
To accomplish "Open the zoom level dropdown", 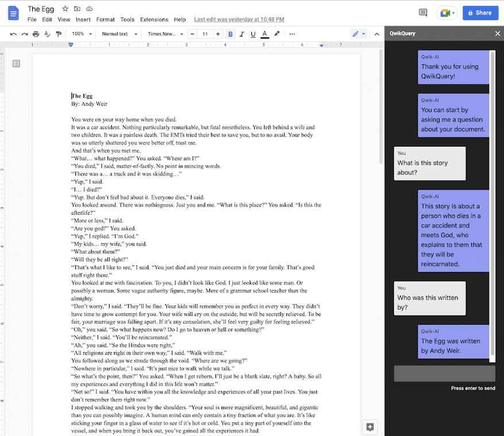I will click(x=81, y=34).
